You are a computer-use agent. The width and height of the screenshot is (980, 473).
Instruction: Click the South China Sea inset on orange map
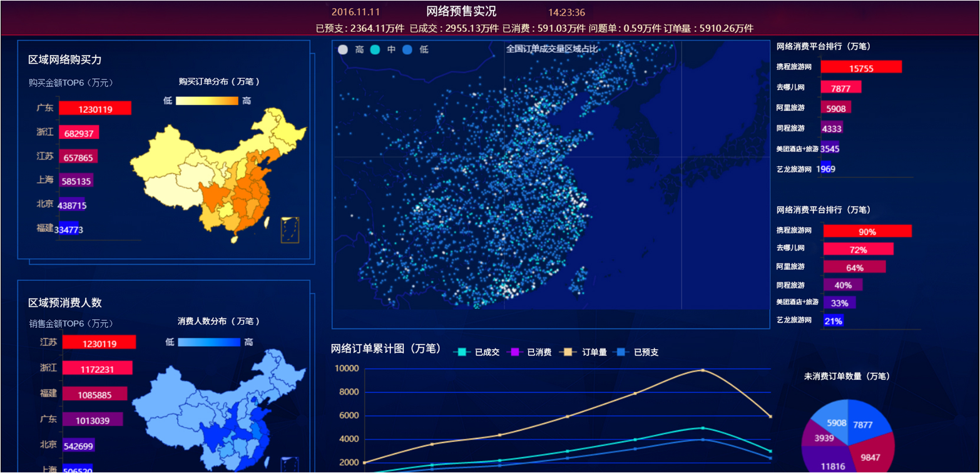(x=290, y=230)
